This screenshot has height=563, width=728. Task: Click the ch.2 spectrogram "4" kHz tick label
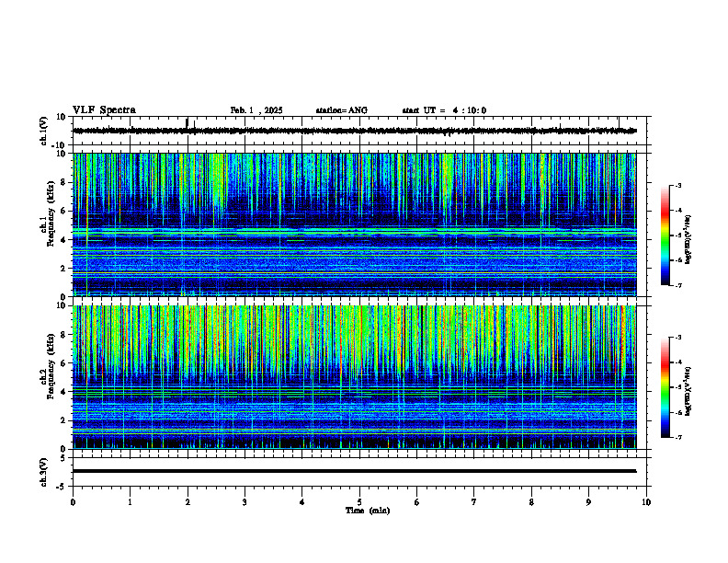coord(63,393)
